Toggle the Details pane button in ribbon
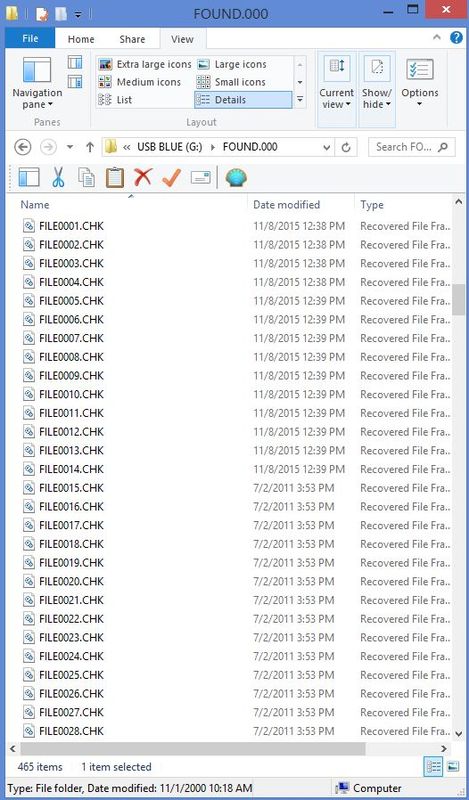 point(75,81)
